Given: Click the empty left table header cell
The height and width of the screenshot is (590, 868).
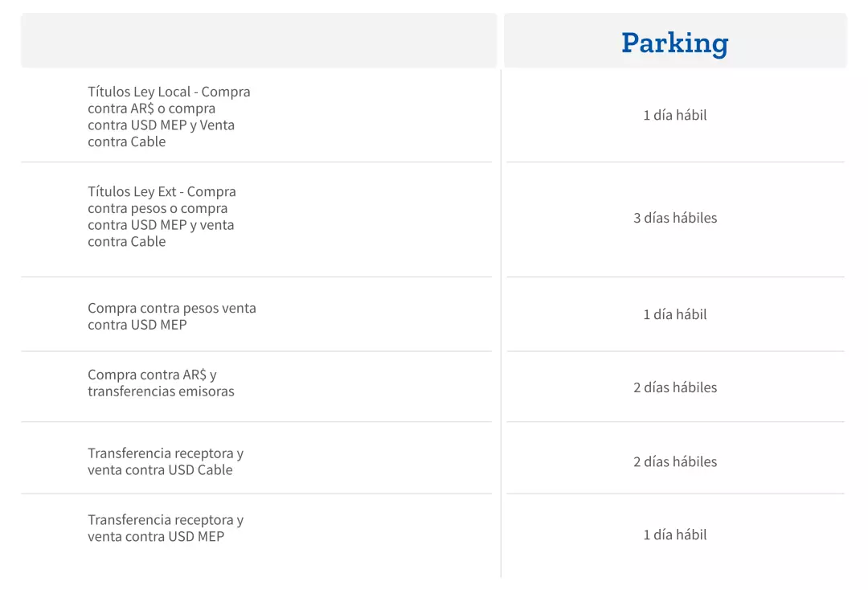Looking at the screenshot, I should point(259,40).
